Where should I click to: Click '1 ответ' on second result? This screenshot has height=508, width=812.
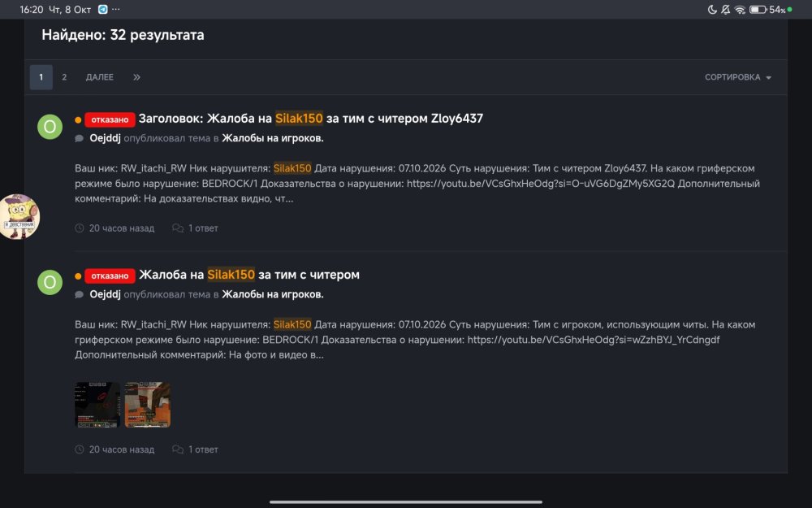203,449
